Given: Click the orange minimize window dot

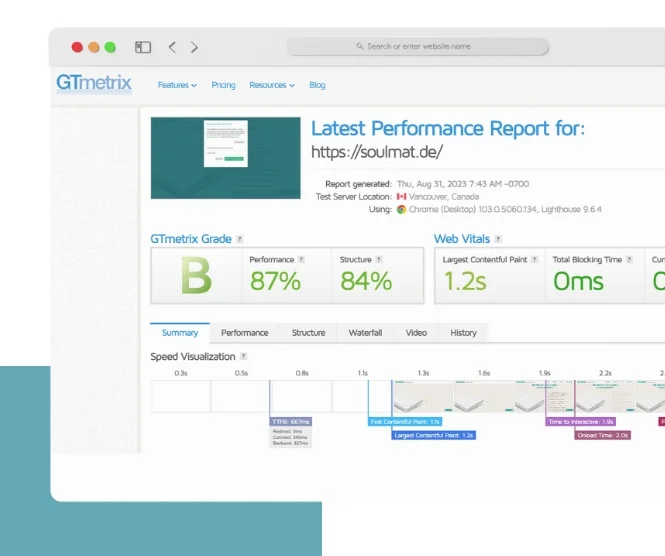Looking at the screenshot, I should pos(94,47).
